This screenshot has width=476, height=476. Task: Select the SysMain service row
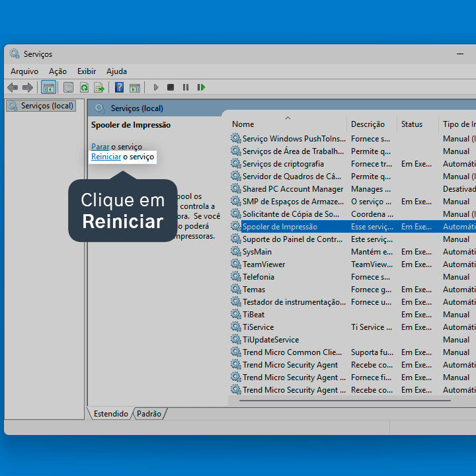tap(353, 252)
